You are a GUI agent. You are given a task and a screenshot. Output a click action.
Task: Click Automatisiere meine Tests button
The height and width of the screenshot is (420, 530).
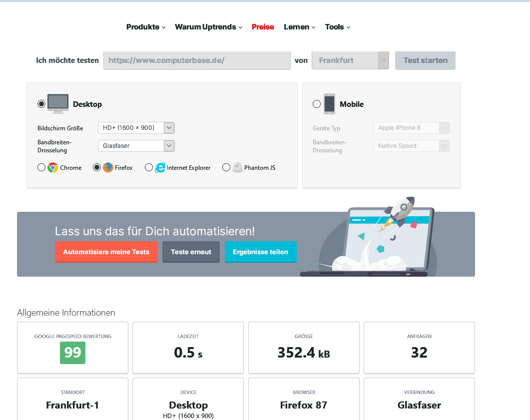(x=106, y=252)
